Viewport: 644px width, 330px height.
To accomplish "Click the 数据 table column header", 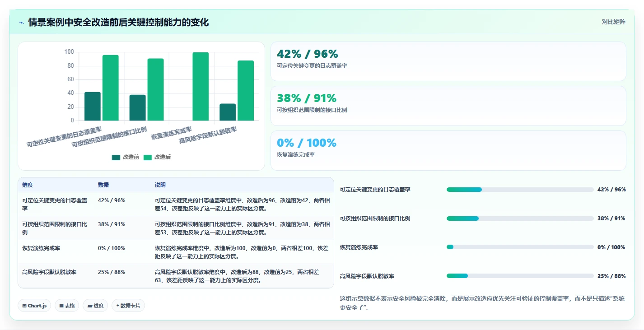I will (103, 185).
